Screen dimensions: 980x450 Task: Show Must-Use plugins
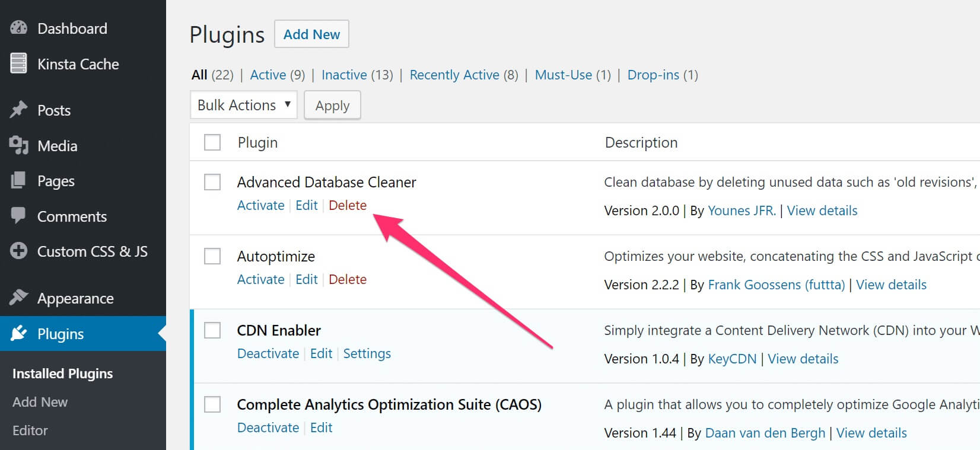pyautogui.click(x=564, y=75)
